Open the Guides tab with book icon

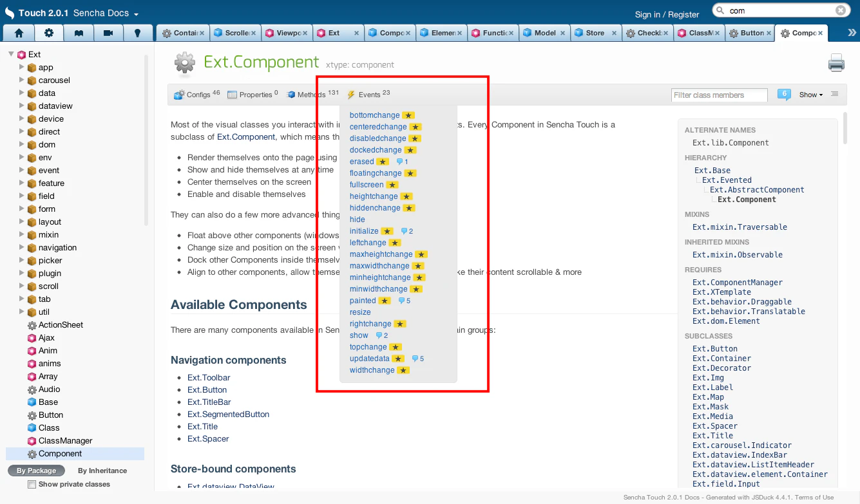click(79, 33)
